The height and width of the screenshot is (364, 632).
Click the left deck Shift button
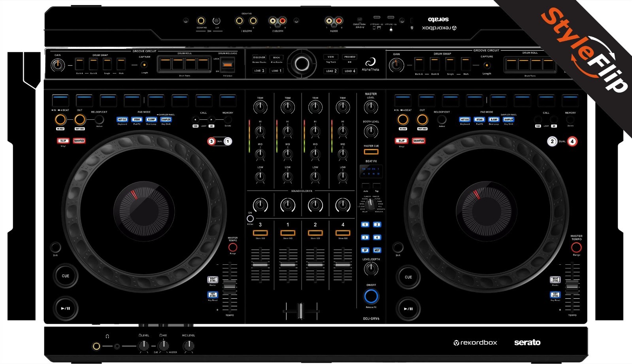point(55,247)
